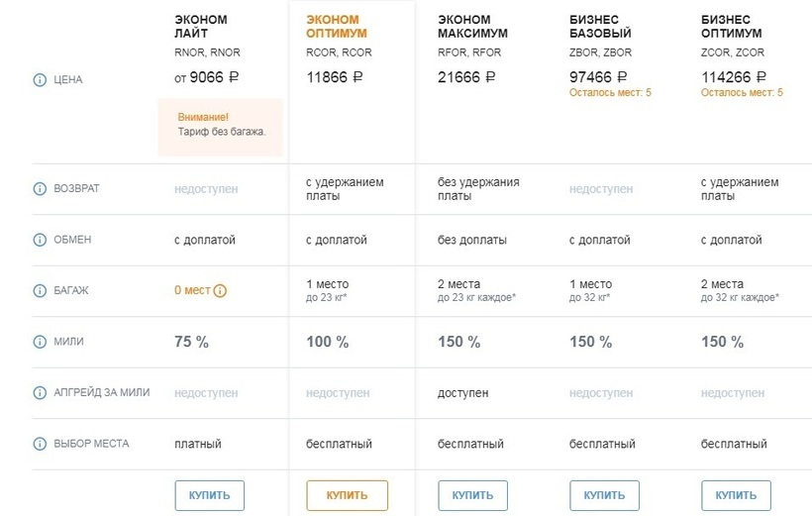Open the info icon for ОБМЕН
Image resolution: width=812 pixels, height=516 pixels.
[x=41, y=240]
